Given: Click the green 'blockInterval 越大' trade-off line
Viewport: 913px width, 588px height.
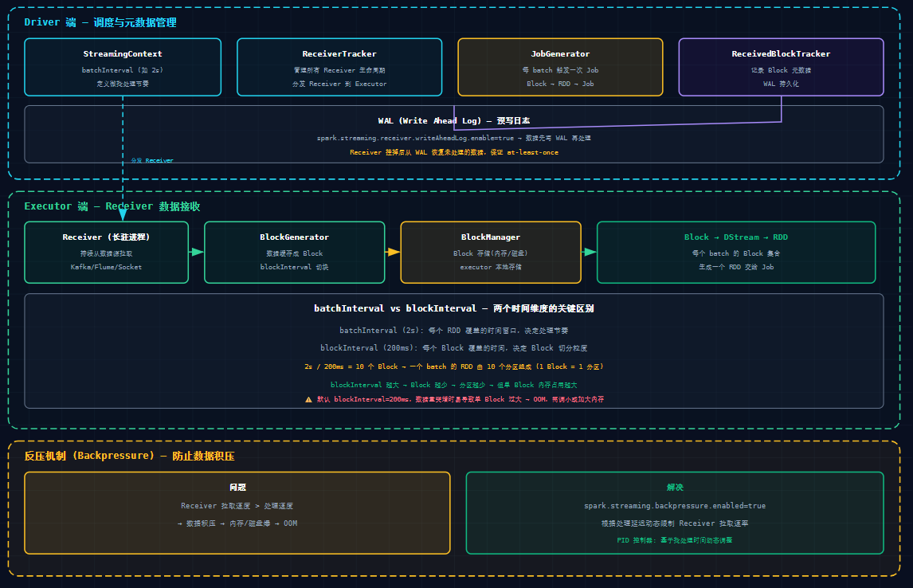Looking at the screenshot, I should pos(453,386).
